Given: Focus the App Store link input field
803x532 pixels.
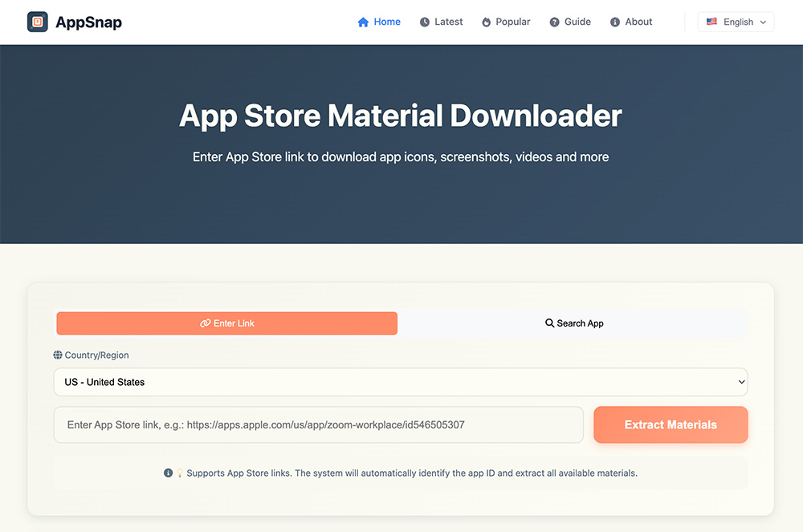Looking at the screenshot, I should pos(319,424).
